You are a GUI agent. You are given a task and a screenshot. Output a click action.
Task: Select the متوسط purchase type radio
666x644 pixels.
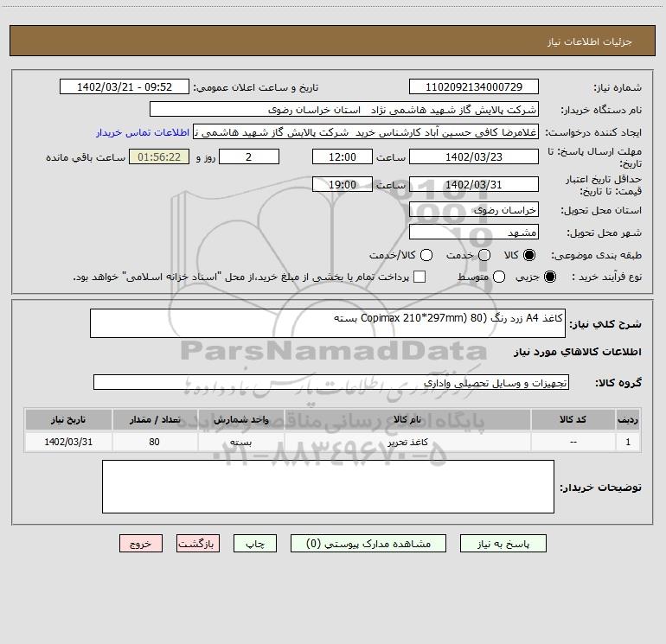(x=499, y=277)
